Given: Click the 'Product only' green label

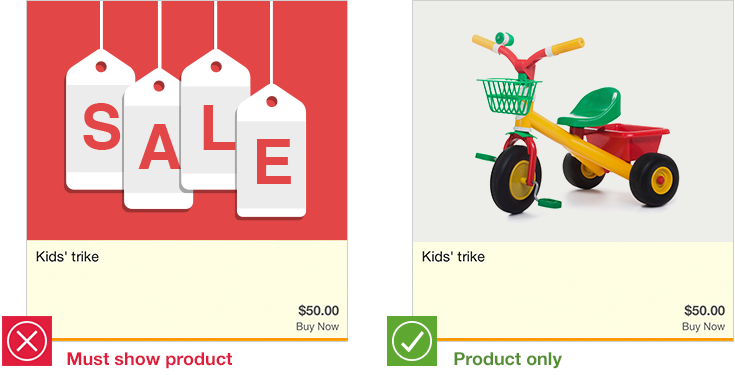Looking at the screenshot, I should [x=508, y=359].
